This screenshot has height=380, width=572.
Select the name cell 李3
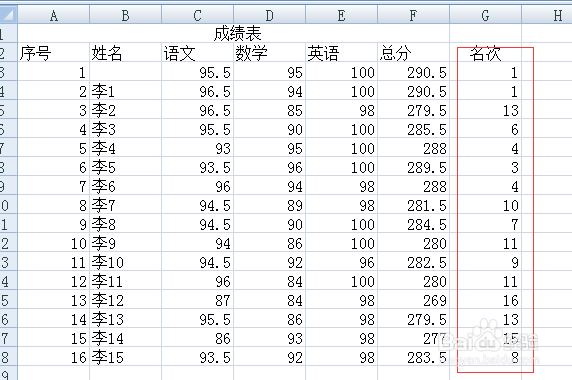coord(125,129)
